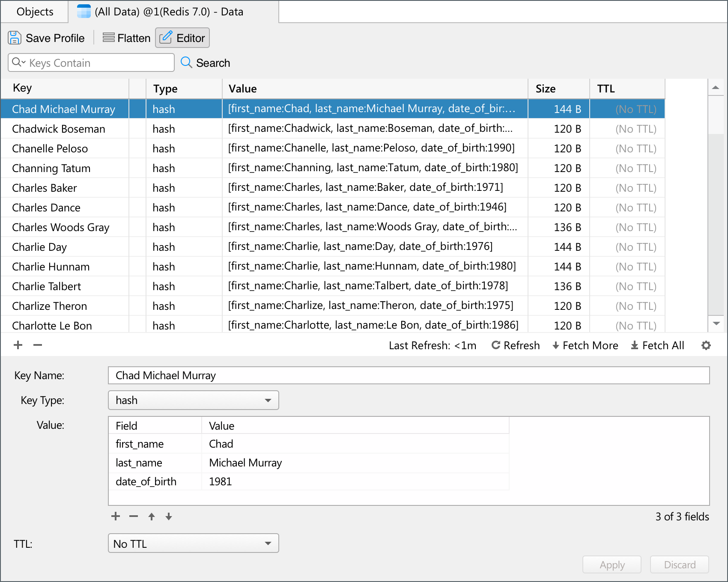Viewport: 728px width, 582px height.
Task: Move field up with the up arrow
Action: click(x=152, y=517)
